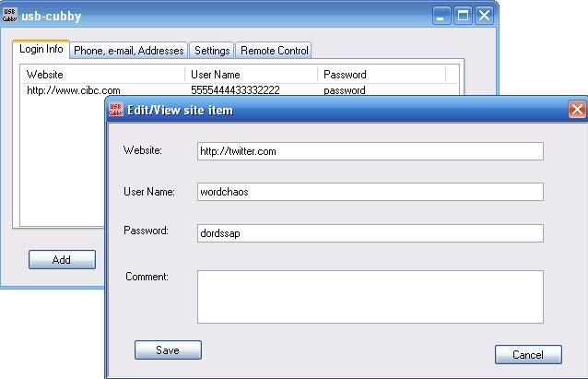This screenshot has height=379, width=588.
Task: Close the Edit/View site item dialog
Action: [577, 110]
